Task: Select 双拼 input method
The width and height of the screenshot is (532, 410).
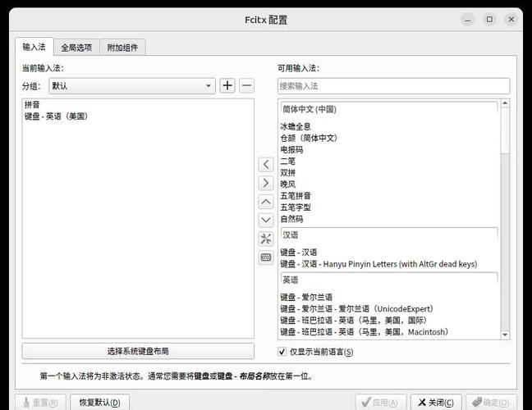Action: (x=389, y=173)
